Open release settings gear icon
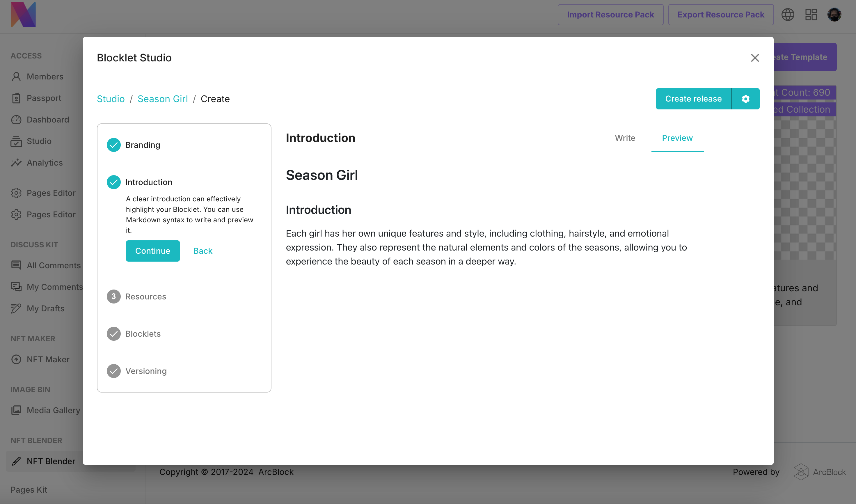Viewport: 856px width, 504px height. coord(745,99)
